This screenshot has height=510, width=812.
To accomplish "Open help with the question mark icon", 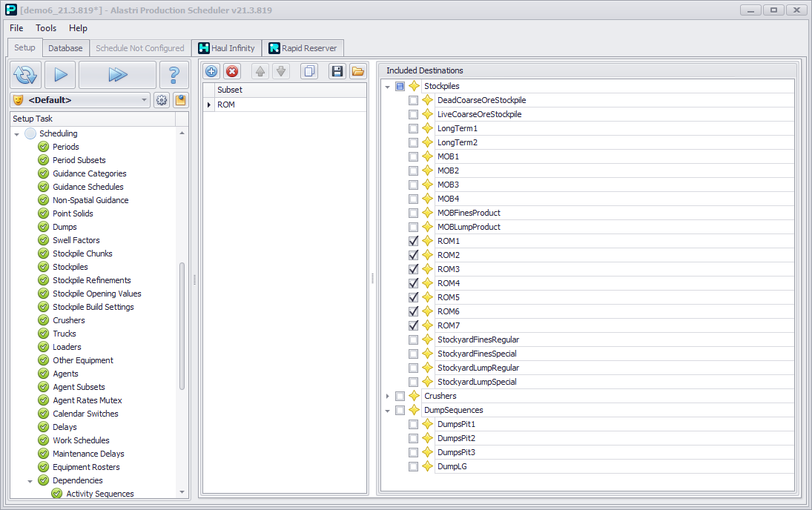I will click(x=174, y=75).
